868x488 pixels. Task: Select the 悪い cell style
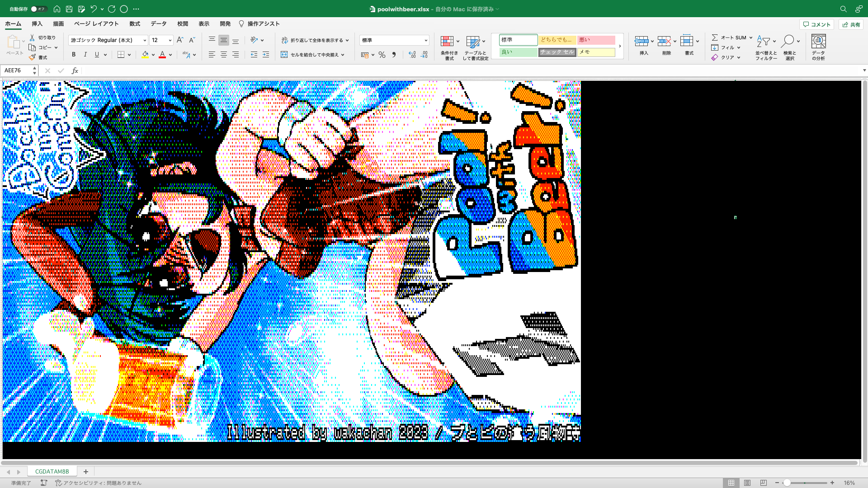596,40
